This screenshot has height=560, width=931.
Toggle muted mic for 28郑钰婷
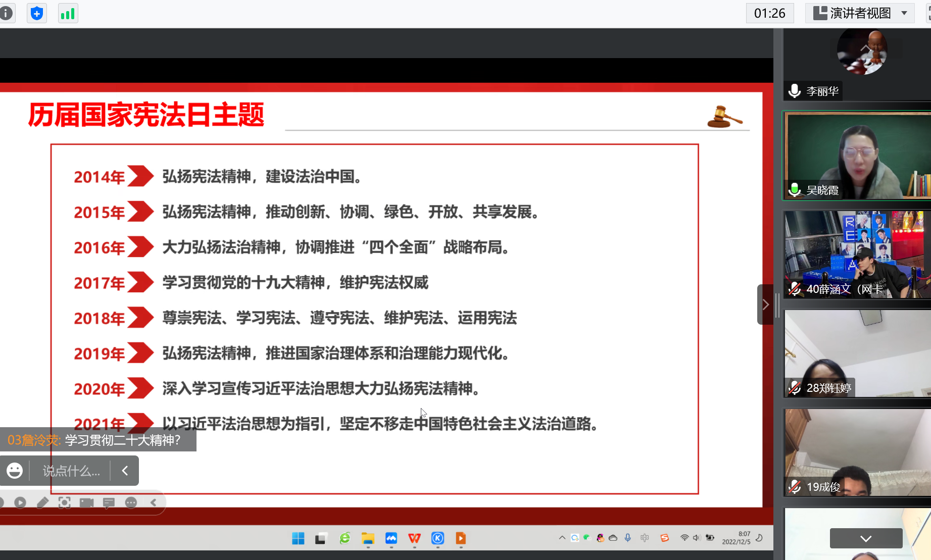click(795, 388)
